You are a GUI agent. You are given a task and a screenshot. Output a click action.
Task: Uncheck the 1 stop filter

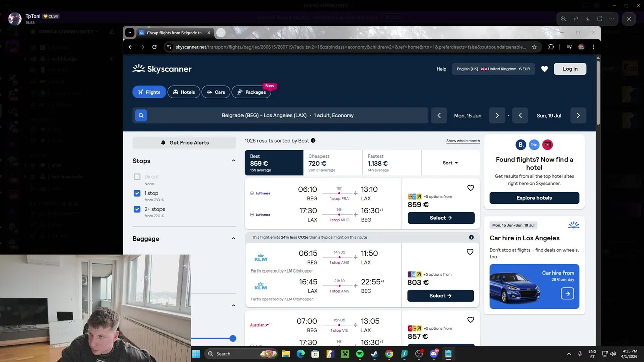pyautogui.click(x=137, y=193)
